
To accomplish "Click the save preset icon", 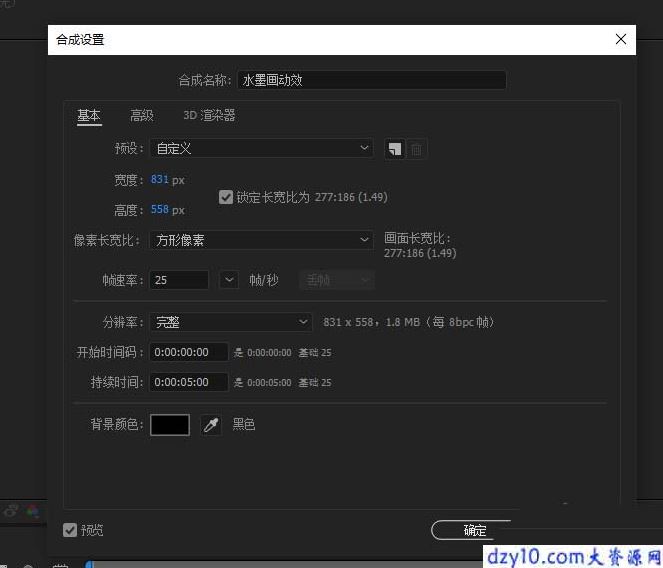I will pos(395,149).
